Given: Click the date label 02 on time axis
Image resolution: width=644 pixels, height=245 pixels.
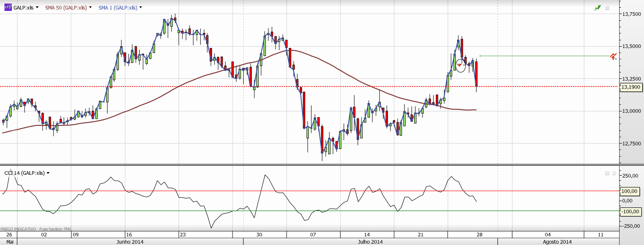Looking at the screenshot, I should [x=44, y=235].
